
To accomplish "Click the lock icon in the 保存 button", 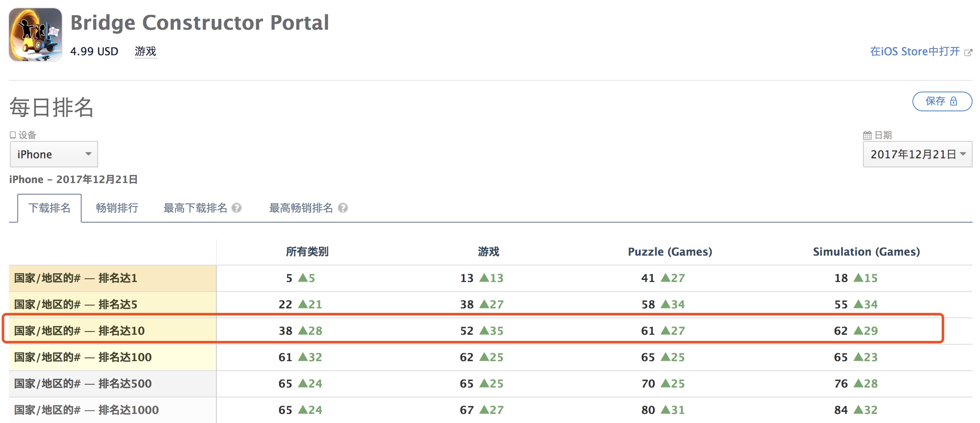I will point(954,101).
